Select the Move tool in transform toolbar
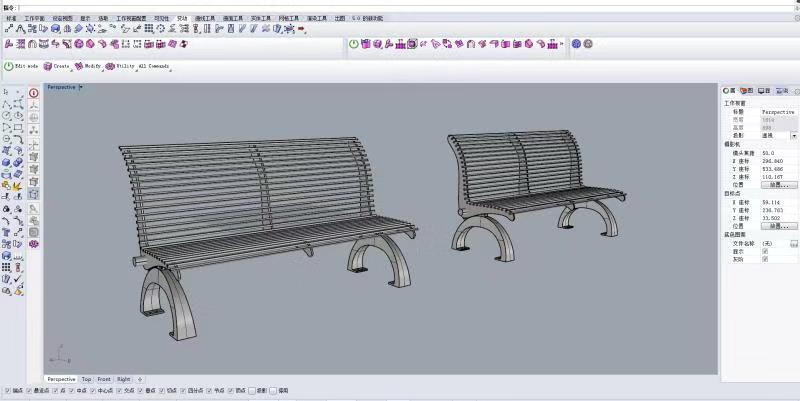Screen dimensions: 800x401 tap(9, 29)
